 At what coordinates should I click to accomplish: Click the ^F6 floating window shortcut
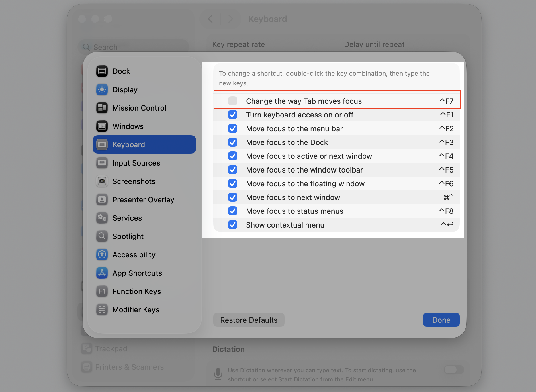click(x=446, y=184)
